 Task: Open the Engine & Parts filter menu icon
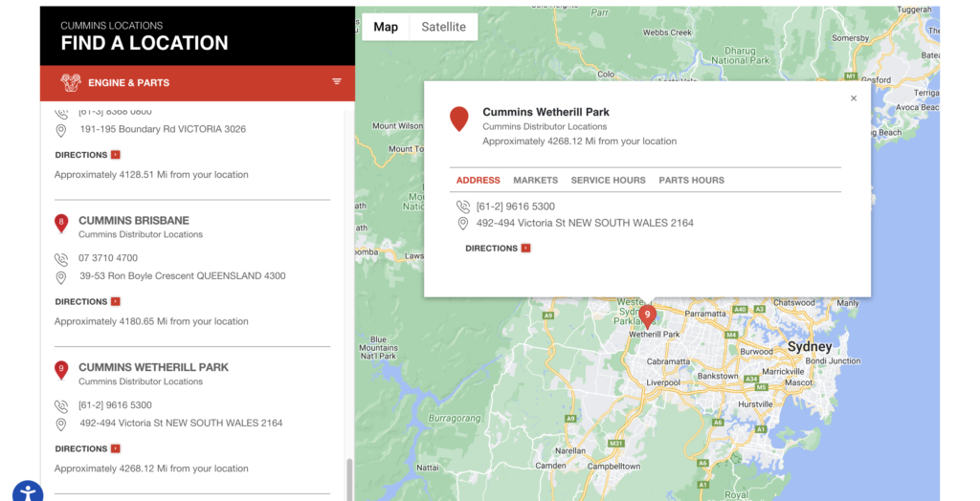[x=336, y=82]
